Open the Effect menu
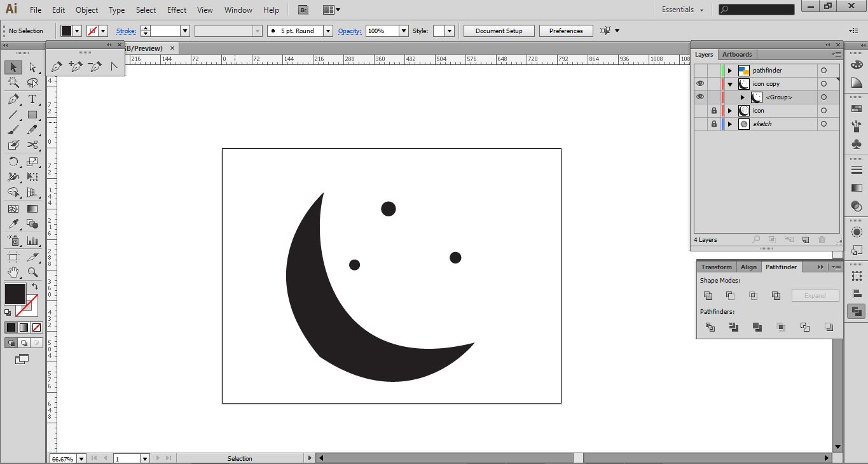Screen dimensions: 868x464 click(177, 10)
